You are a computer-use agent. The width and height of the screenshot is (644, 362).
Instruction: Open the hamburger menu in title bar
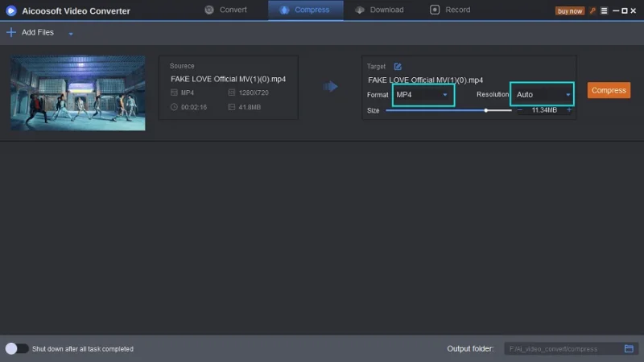(x=604, y=10)
